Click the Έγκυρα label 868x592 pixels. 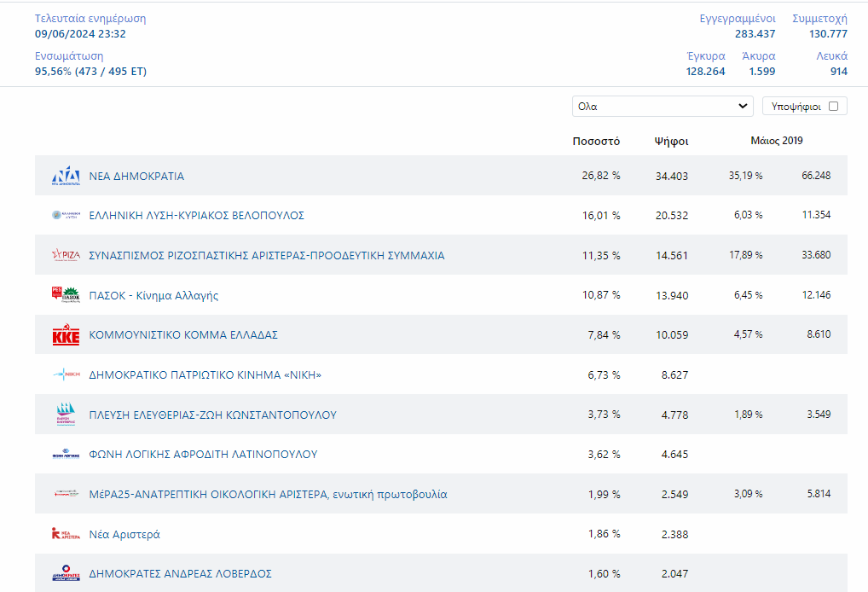click(706, 56)
